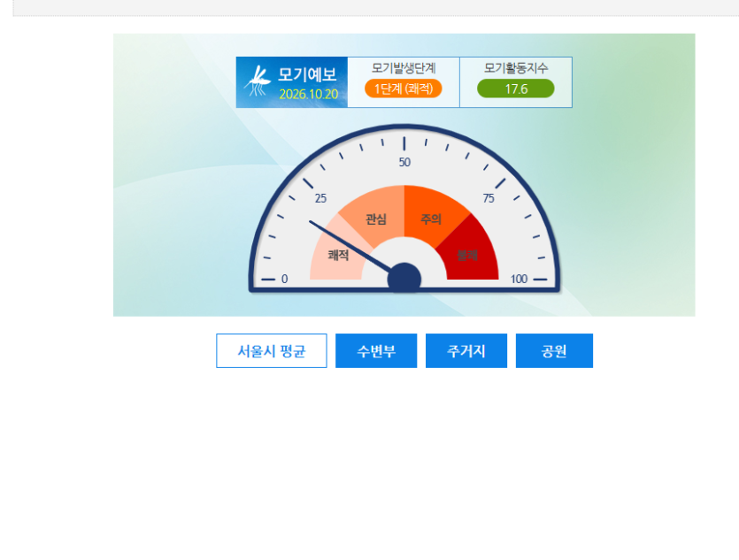Click the 모기활동지수 label
739x560 pixels.
(x=516, y=68)
